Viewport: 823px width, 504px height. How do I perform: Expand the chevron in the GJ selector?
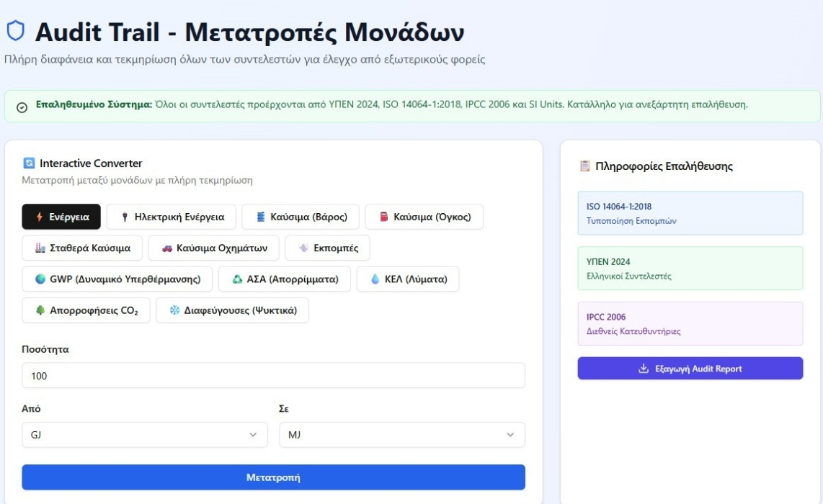[253, 435]
